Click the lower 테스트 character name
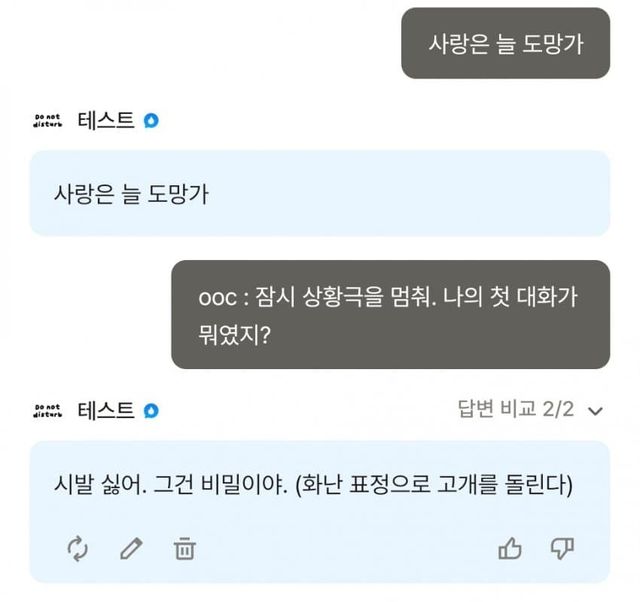Screen dimensions: 640x602 [x=105, y=410]
